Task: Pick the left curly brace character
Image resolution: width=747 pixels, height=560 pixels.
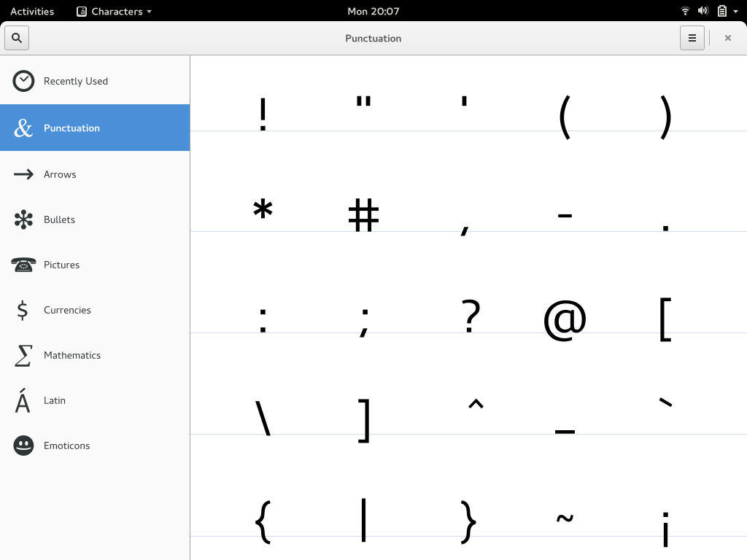Action: (263, 521)
